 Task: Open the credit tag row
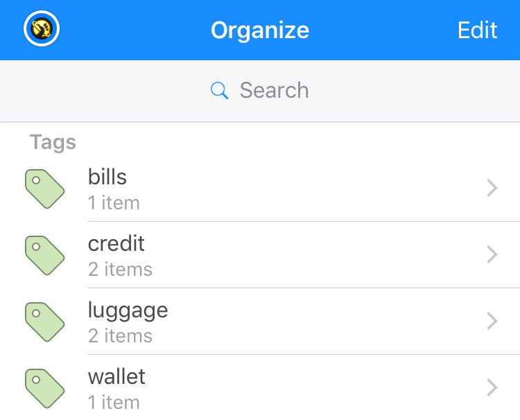(x=260, y=255)
